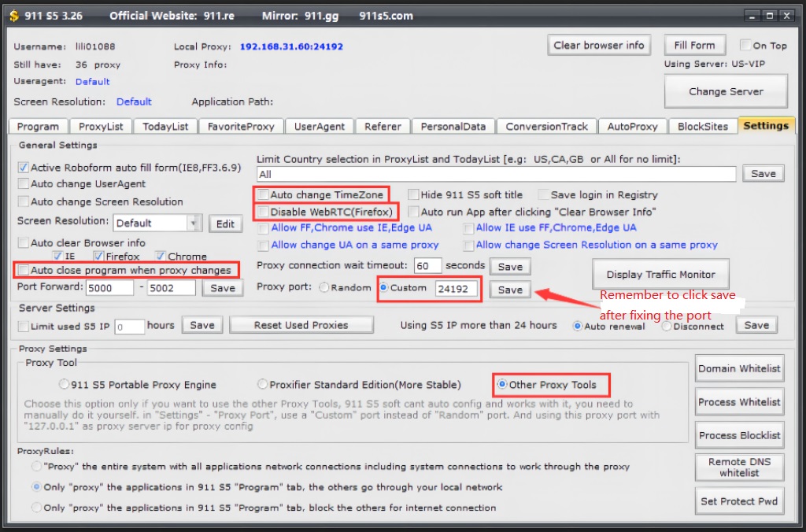
Task: Switch to the ProxyList tab
Action: (x=101, y=127)
